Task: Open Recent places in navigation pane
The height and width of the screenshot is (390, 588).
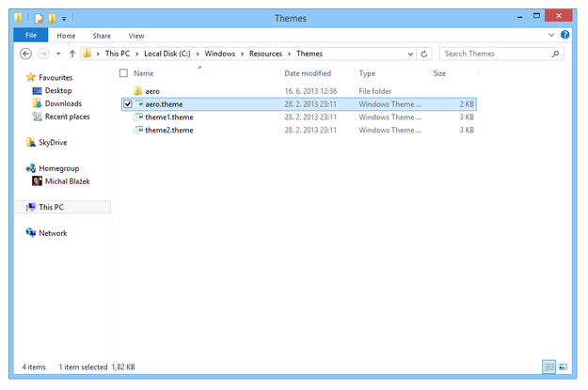Action: point(68,117)
